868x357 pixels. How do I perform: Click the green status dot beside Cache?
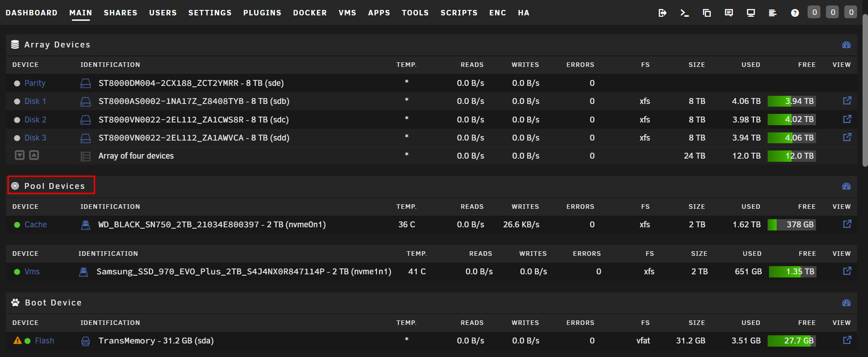click(17, 225)
